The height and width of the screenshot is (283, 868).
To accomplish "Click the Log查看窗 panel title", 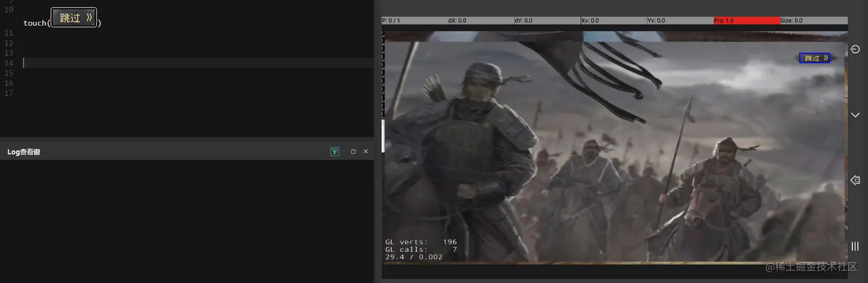I will [24, 152].
